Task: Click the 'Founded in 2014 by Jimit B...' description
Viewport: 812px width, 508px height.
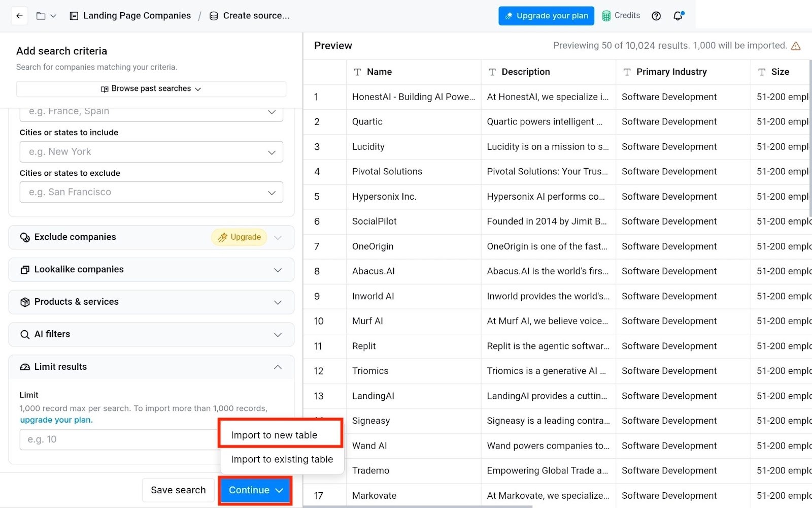Action: point(548,221)
